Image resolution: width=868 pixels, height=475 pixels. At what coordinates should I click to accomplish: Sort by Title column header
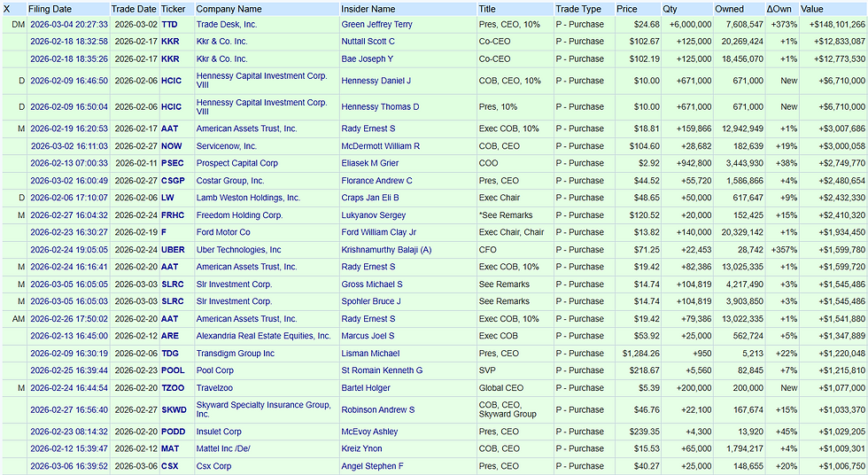(487, 9)
